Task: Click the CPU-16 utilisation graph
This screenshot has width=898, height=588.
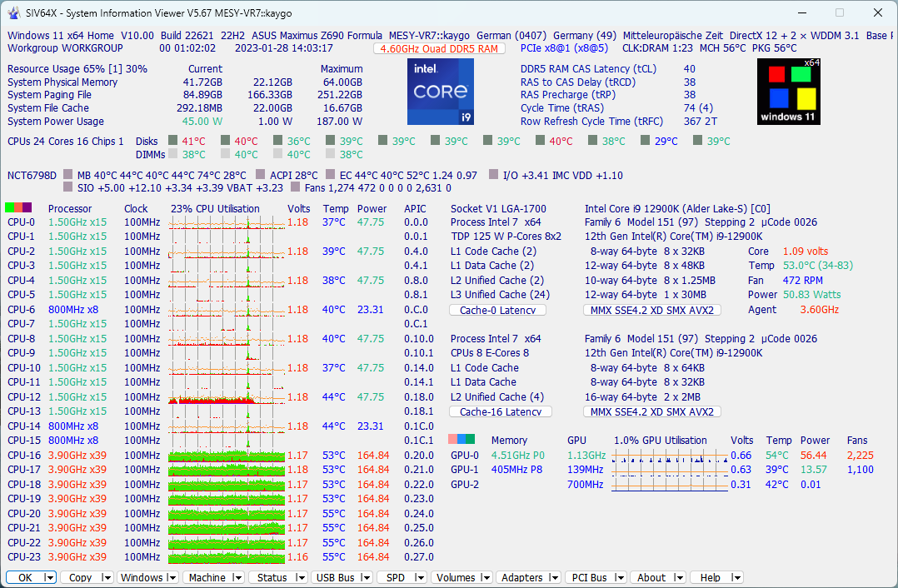Action: pos(227,456)
